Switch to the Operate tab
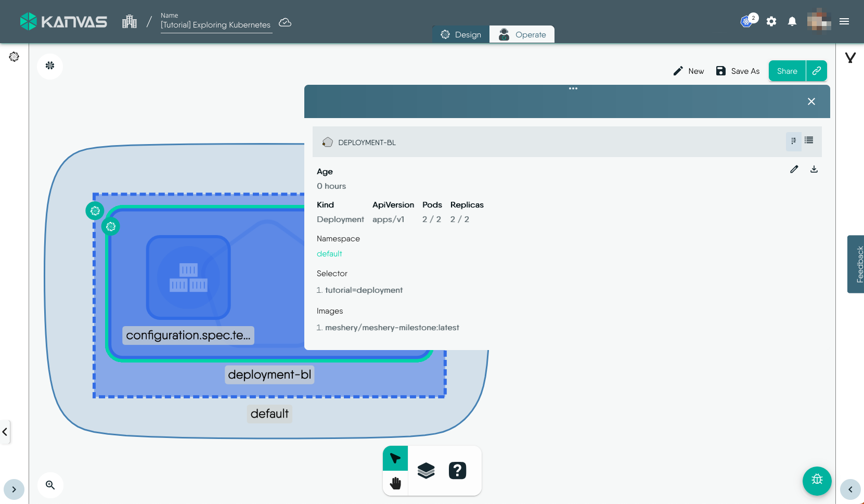The height and width of the screenshot is (504, 864). (522, 34)
